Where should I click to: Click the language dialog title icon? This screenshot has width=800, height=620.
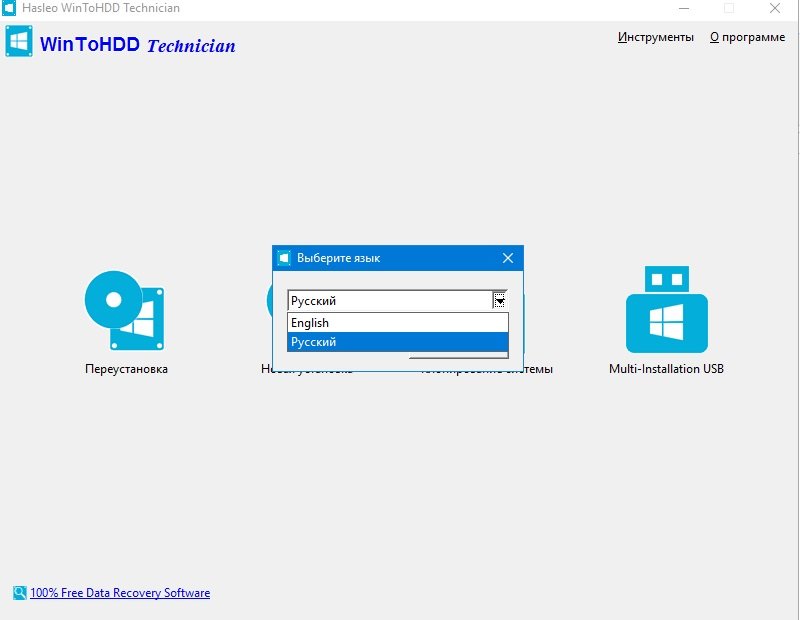point(284,258)
